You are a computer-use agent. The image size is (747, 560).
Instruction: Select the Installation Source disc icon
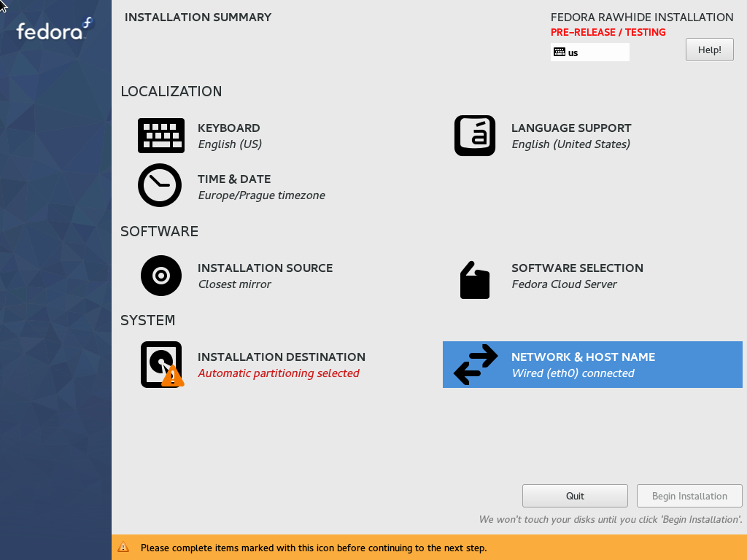(161, 276)
